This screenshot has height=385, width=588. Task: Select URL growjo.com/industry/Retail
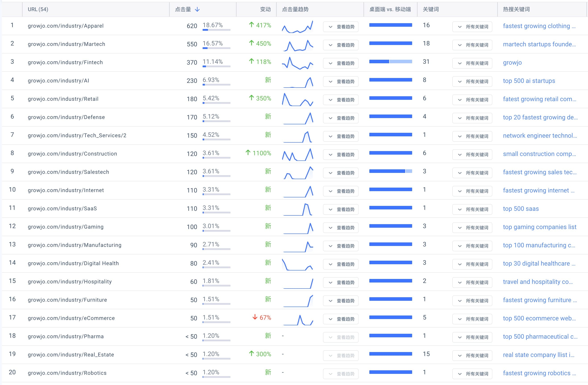click(x=63, y=99)
